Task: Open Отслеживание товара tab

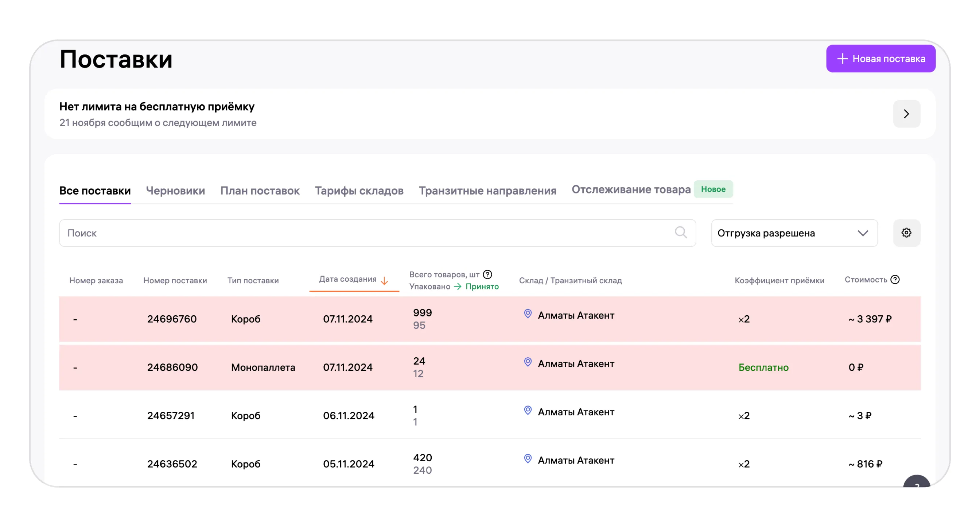Action: (x=631, y=189)
